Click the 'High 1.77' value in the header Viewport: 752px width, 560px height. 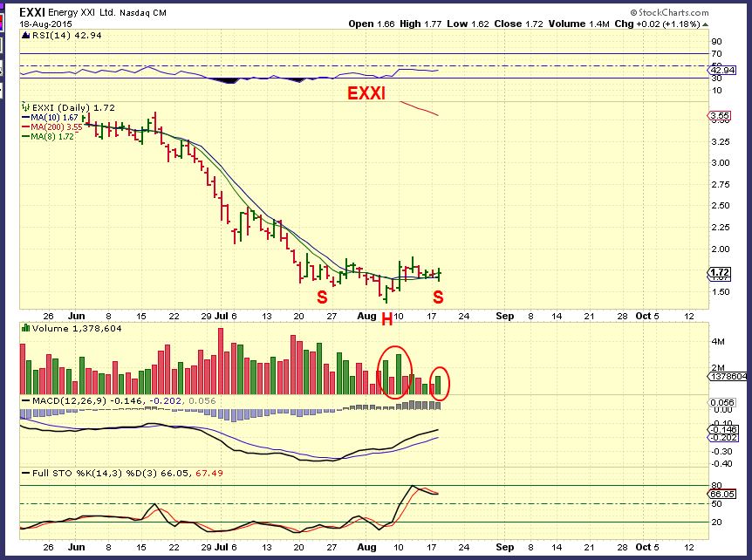(x=420, y=24)
